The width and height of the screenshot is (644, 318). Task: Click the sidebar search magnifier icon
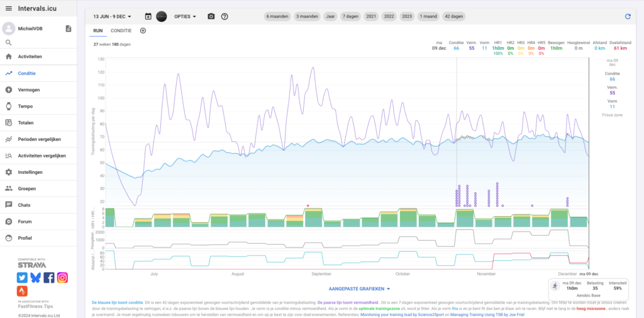pos(9,43)
